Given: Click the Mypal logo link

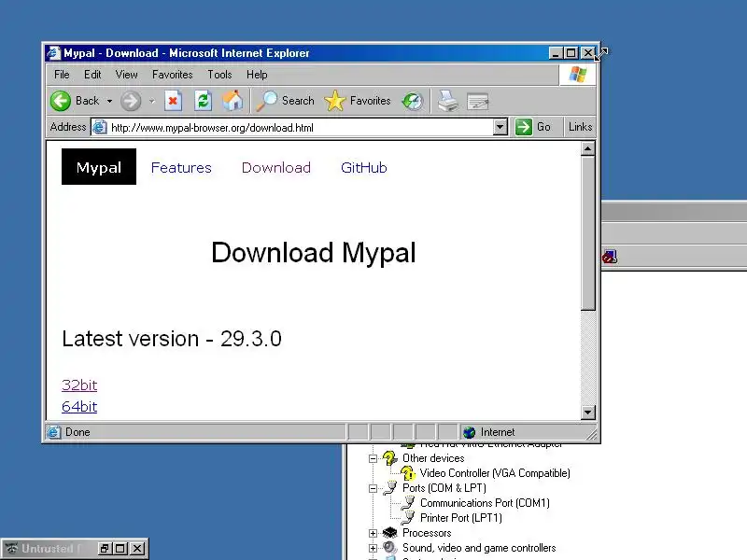Looking at the screenshot, I should tap(99, 167).
